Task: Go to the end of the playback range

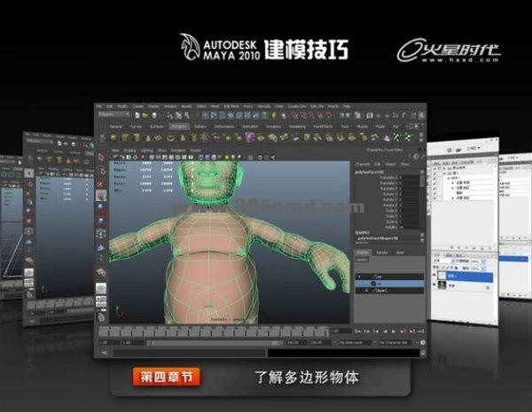Action: [x=420, y=331]
